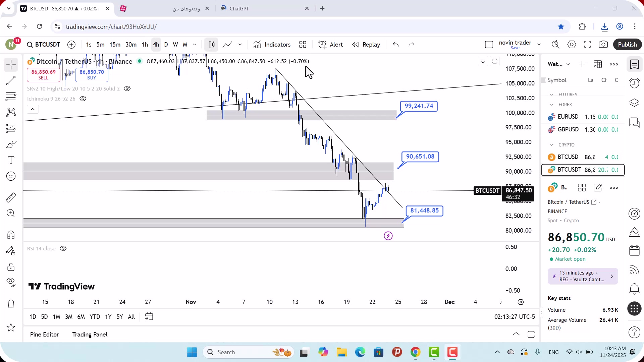
Task: Open the patterns drawing tool
Action: pyautogui.click(x=11, y=112)
